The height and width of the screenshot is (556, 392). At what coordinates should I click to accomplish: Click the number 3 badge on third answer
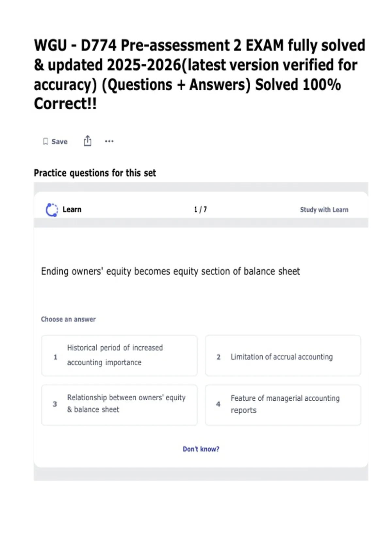point(55,404)
